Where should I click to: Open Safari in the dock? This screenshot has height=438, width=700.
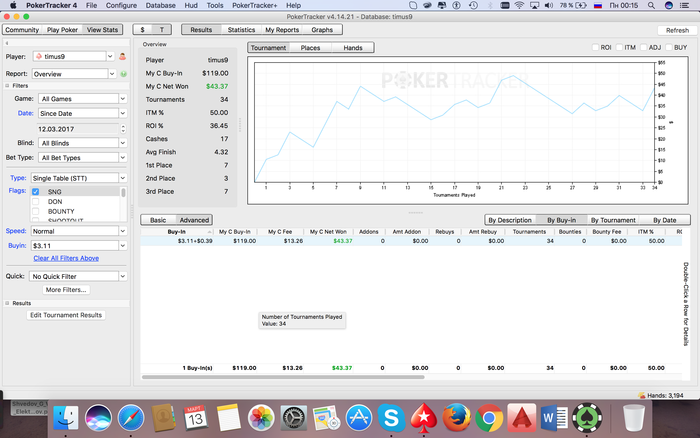pyautogui.click(x=131, y=418)
